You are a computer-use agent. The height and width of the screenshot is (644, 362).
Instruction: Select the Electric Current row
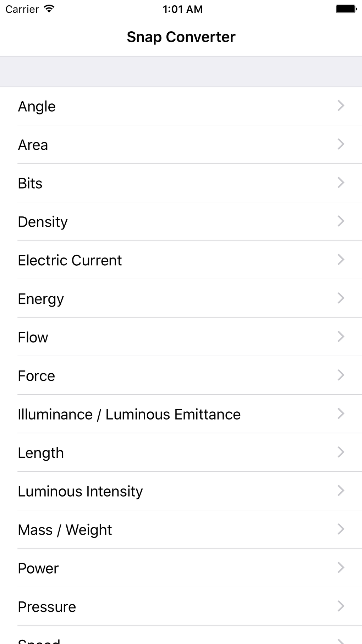pyautogui.click(x=70, y=260)
